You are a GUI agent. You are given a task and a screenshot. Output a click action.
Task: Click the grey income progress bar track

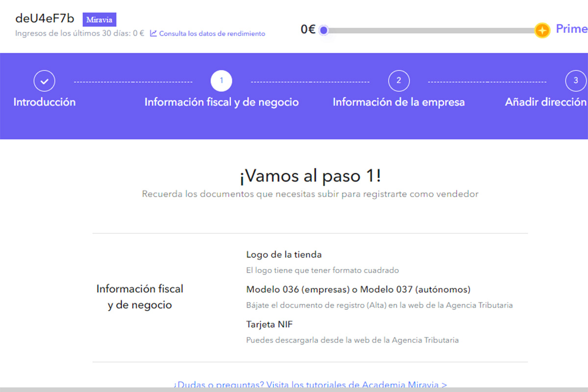pos(431,30)
